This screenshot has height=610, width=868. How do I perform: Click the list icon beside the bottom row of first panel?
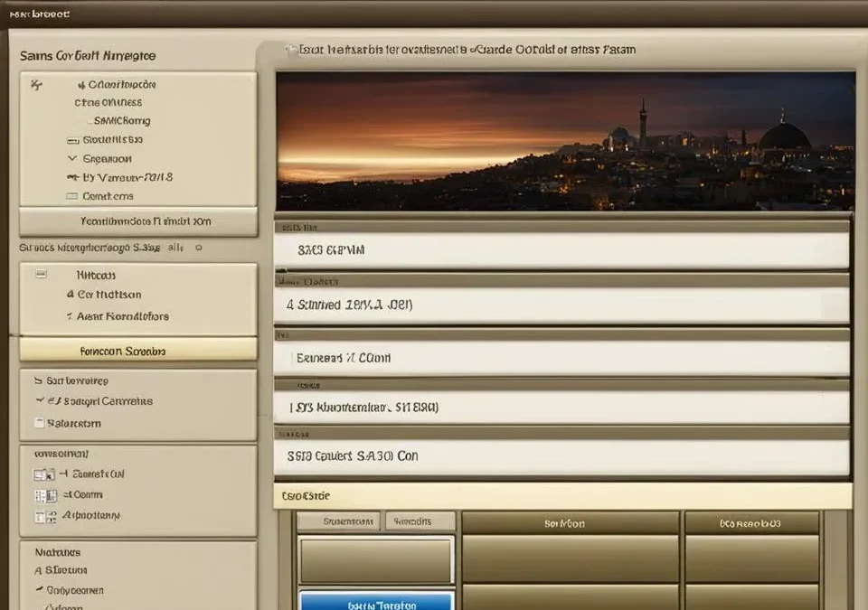pos(72,196)
